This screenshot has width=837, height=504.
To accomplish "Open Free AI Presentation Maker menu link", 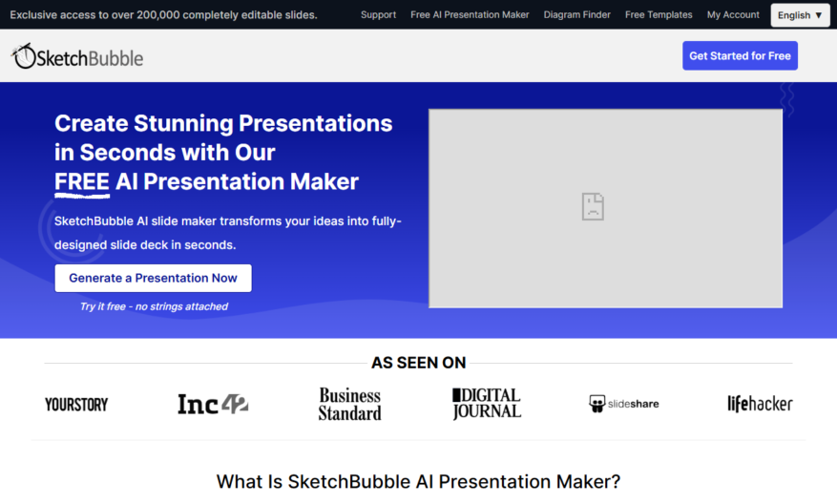I will (470, 15).
